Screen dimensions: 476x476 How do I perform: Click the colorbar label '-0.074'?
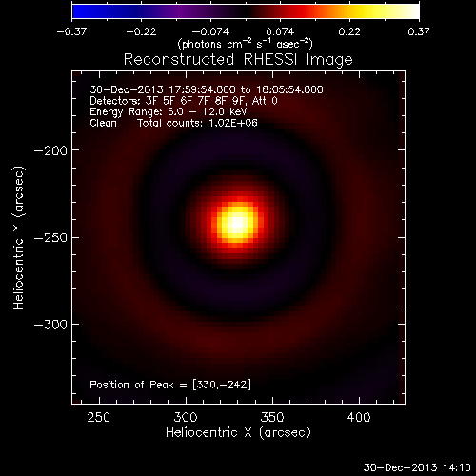(x=210, y=31)
